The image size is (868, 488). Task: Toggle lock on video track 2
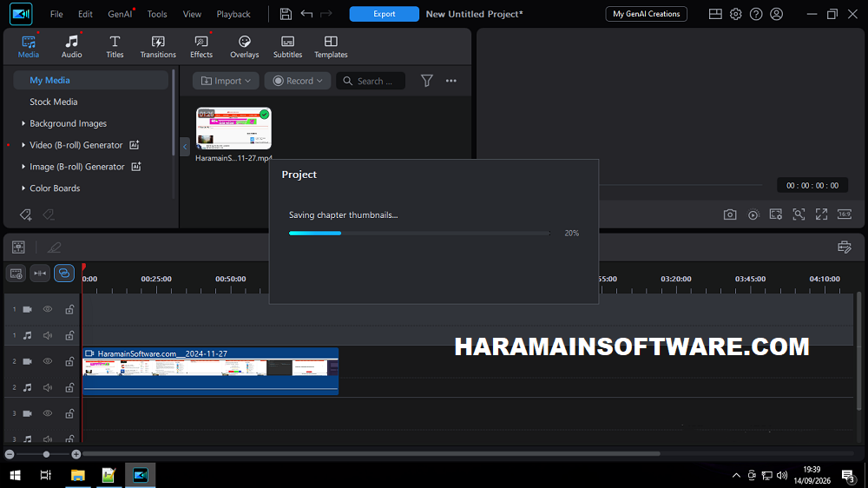point(69,361)
